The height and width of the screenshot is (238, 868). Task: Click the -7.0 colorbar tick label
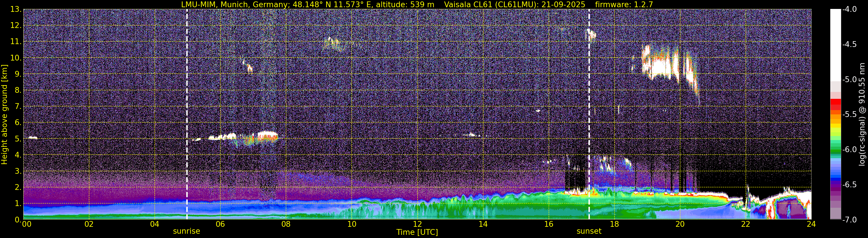(x=849, y=220)
